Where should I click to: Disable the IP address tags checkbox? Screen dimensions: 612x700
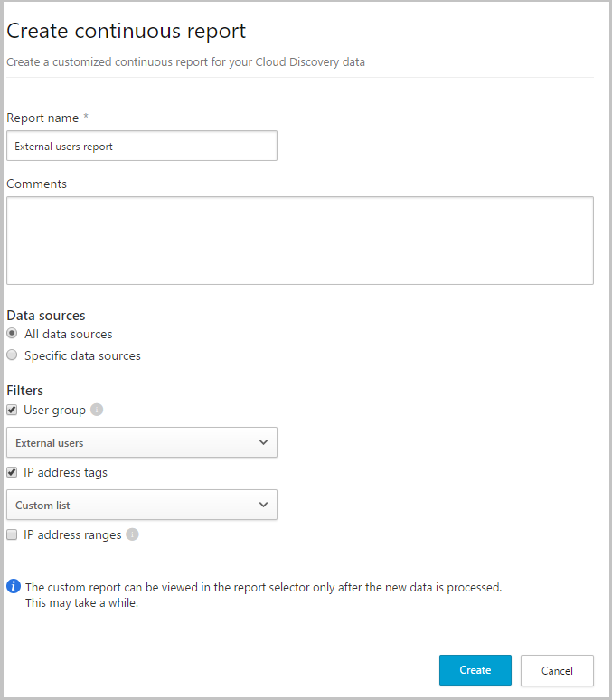point(13,472)
